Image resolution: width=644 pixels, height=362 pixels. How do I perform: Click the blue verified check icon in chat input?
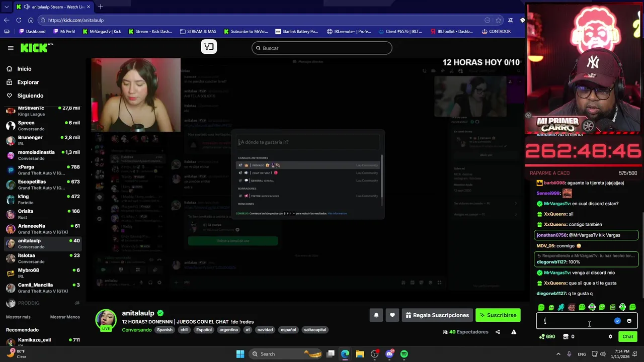(617, 321)
